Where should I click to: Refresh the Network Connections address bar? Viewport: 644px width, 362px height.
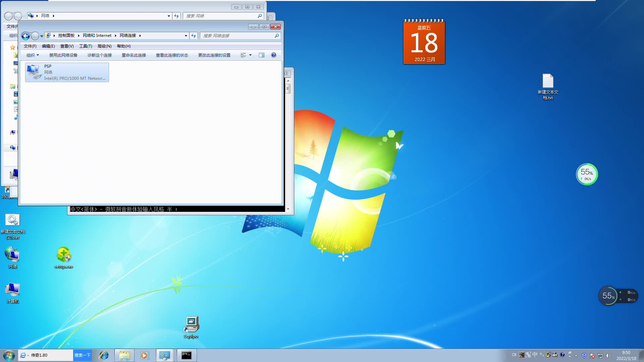194,36
